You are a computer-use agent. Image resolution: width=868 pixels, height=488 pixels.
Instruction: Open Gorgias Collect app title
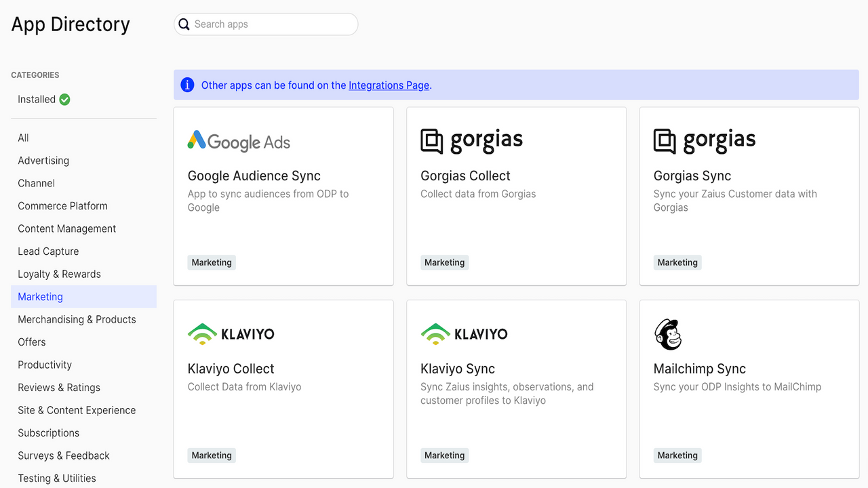465,176
